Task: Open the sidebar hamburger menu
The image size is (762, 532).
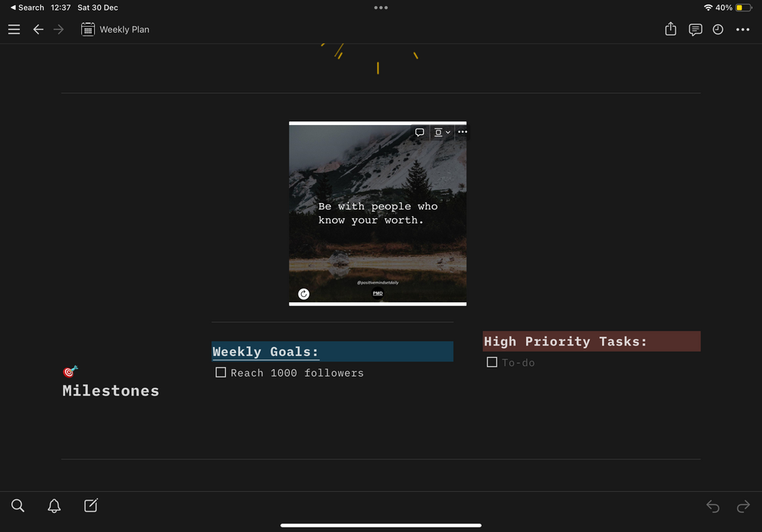Action: pyautogui.click(x=14, y=30)
